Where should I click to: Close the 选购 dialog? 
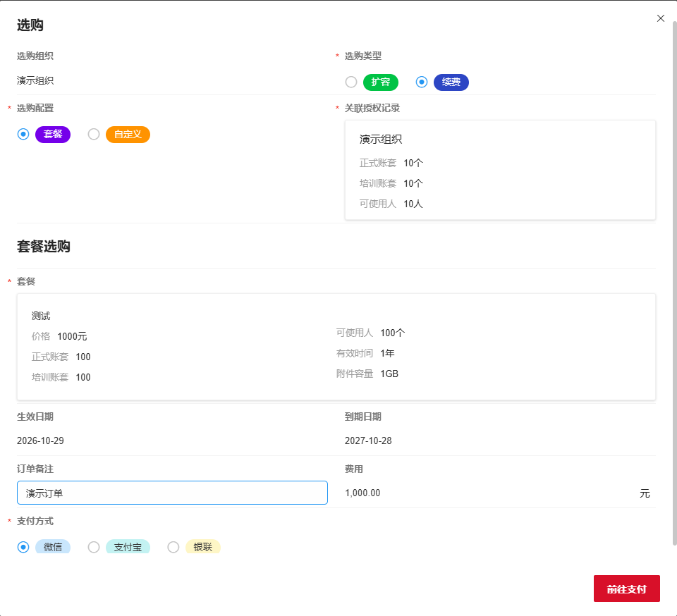pyautogui.click(x=660, y=18)
